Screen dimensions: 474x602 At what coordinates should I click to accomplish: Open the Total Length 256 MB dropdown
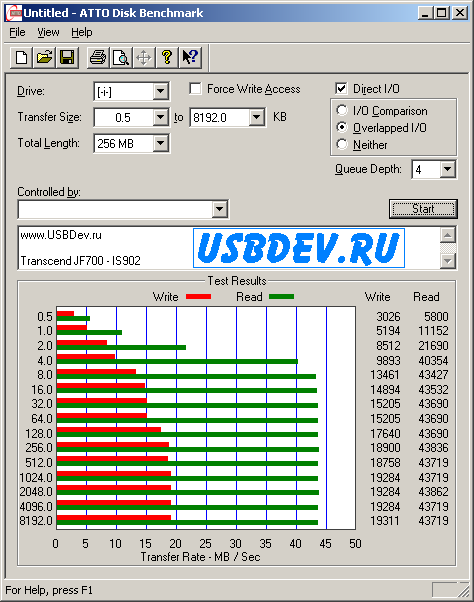[x=160, y=144]
